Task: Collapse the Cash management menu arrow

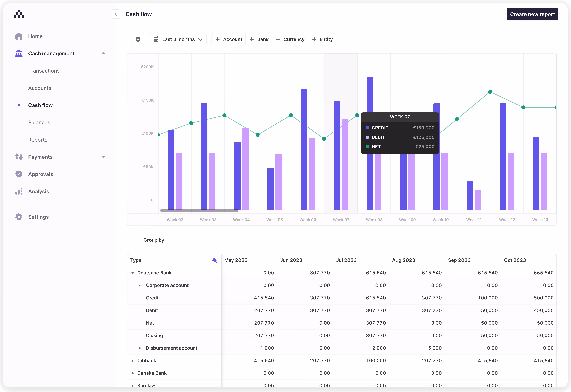Action: [x=103, y=53]
